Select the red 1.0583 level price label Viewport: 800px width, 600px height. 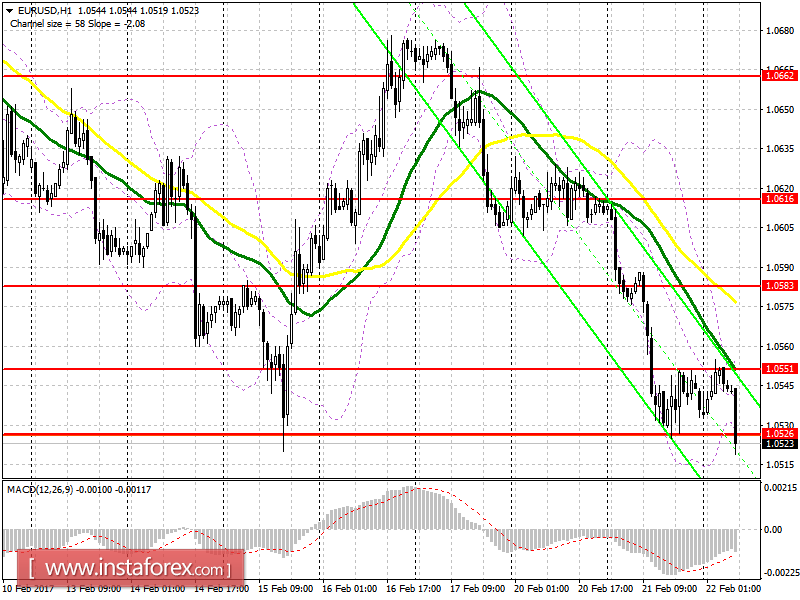click(x=779, y=286)
